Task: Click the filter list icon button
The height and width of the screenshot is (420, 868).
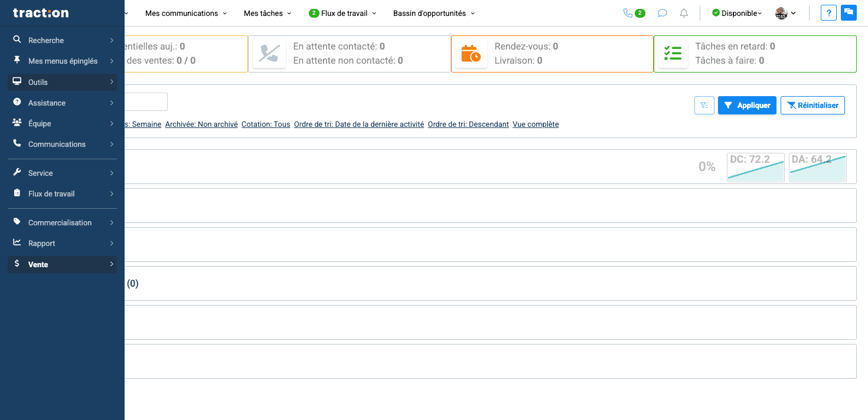Action: point(704,105)
